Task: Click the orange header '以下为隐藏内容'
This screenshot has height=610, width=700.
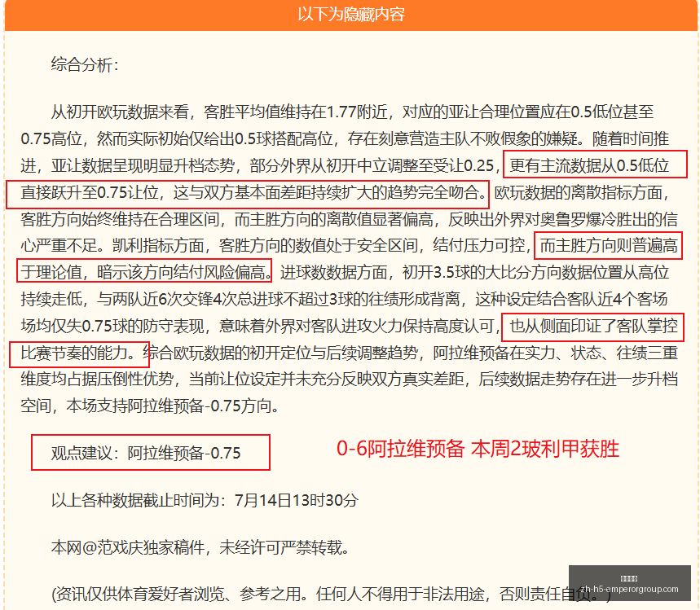Action: 351,15
